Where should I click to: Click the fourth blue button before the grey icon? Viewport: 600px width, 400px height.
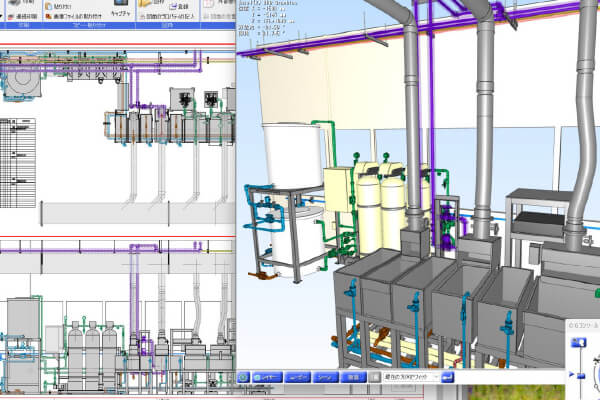[353, 377]
